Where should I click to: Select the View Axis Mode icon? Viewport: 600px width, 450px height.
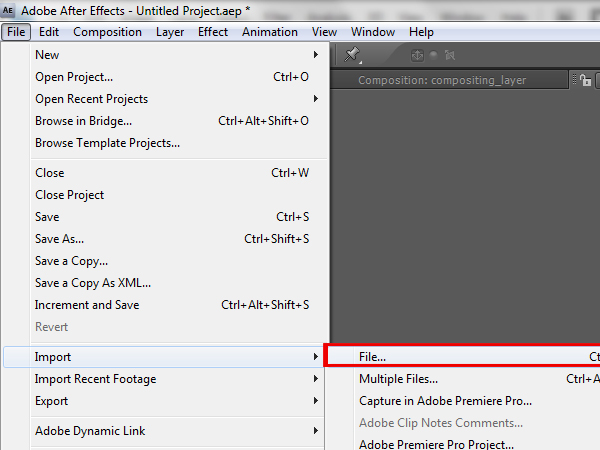click(450, 55)
